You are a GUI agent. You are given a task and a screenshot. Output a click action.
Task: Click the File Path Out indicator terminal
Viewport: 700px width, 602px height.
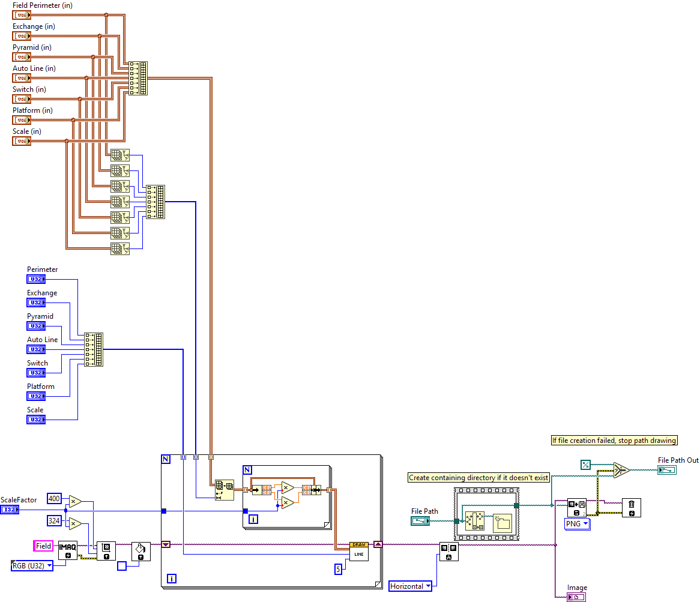point(666,470)
